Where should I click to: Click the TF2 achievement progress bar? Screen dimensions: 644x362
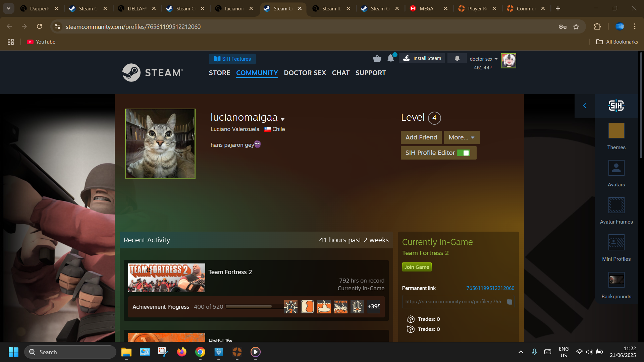(x=255, y=307)
